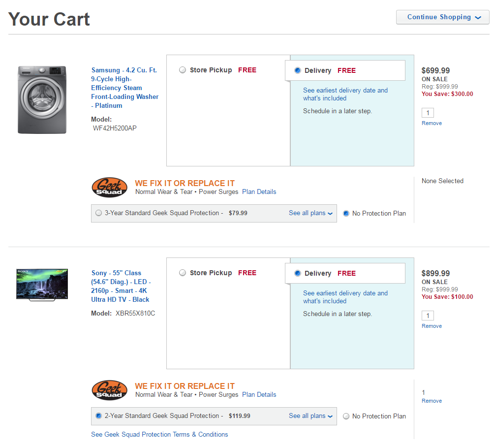Expand See all plans for the Sony TV
This screenshot has width=494, height=448.
tap(310, 416)
